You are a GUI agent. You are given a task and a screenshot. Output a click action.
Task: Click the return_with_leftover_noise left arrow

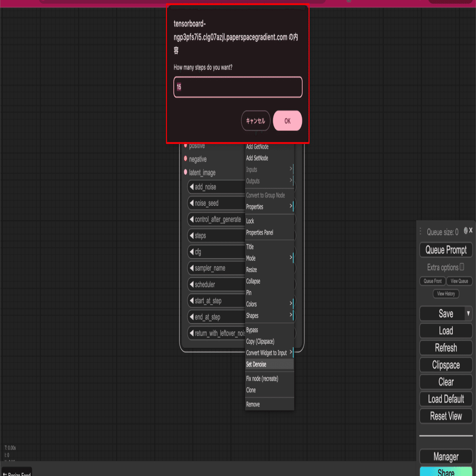pos(192,333)
